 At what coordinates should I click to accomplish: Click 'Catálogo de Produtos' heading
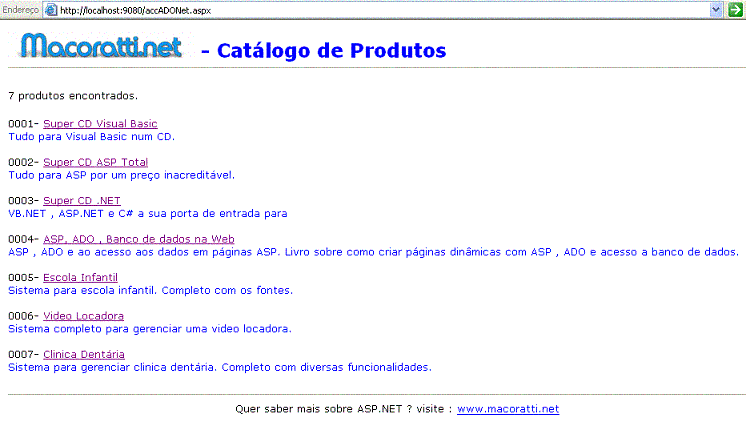[x=332, y=51]
